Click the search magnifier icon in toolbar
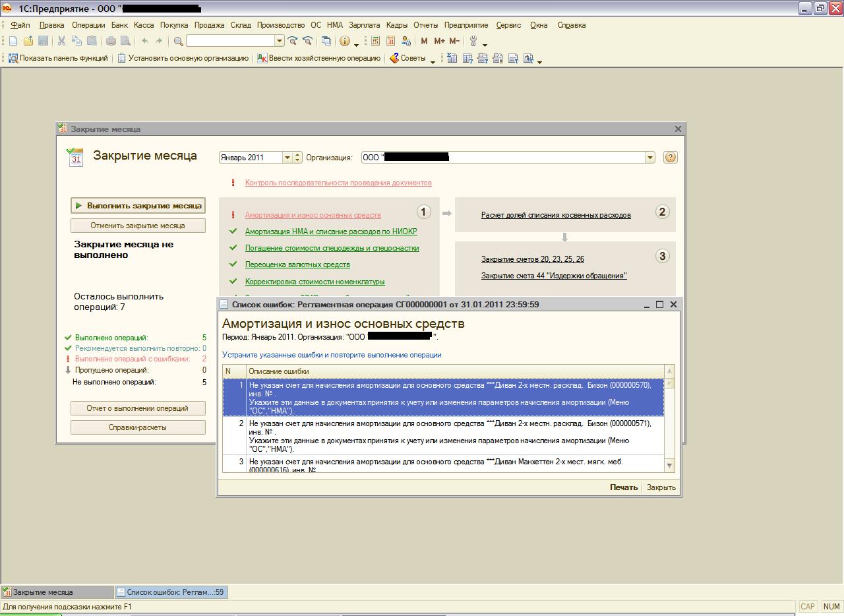The image size is (844, 616). 178,41
